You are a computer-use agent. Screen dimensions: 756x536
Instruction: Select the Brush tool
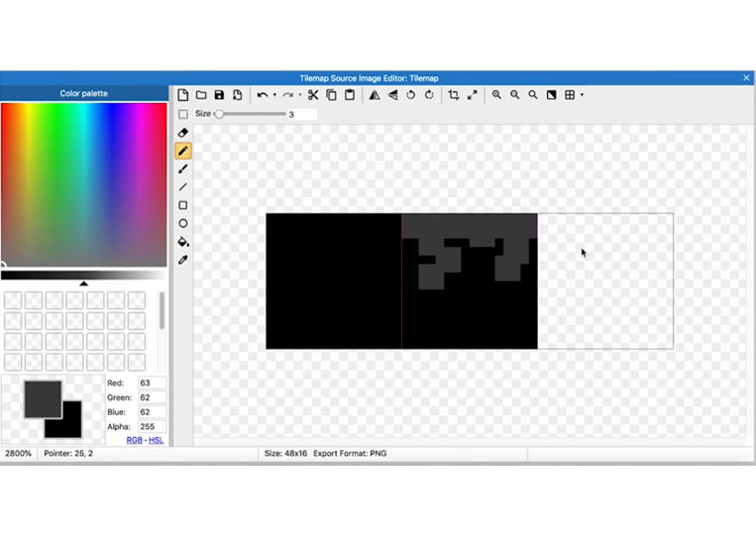click(x=183, y=168)
